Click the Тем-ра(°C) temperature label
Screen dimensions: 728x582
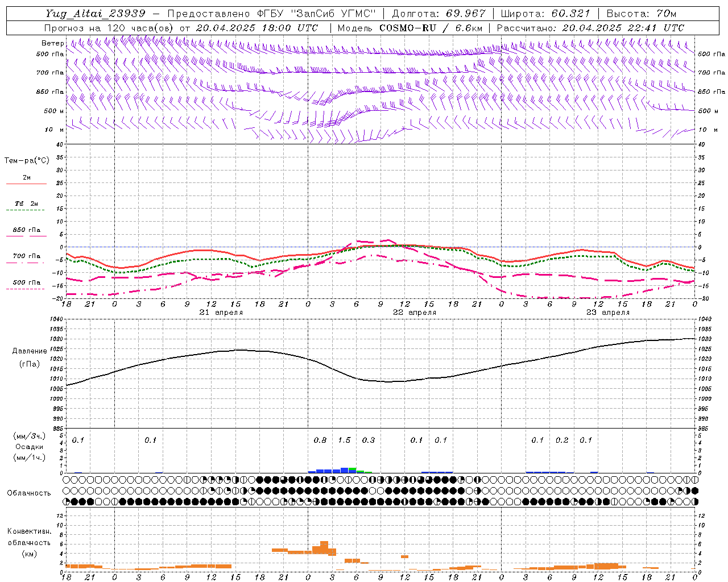click(27, 161)
